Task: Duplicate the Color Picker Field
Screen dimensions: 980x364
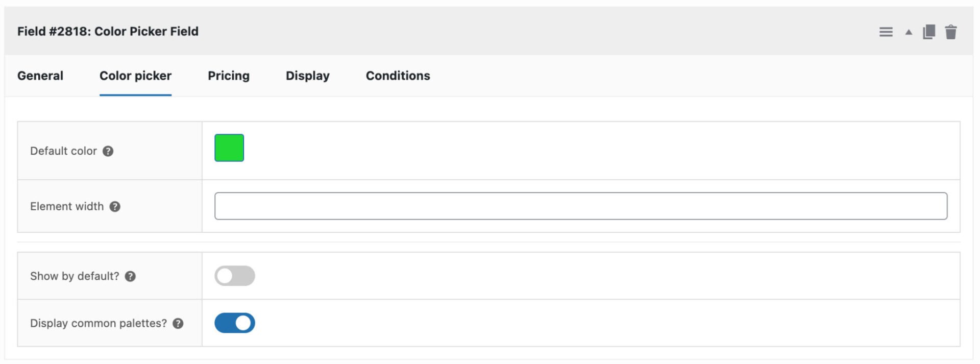Action: tap(929, 31)
